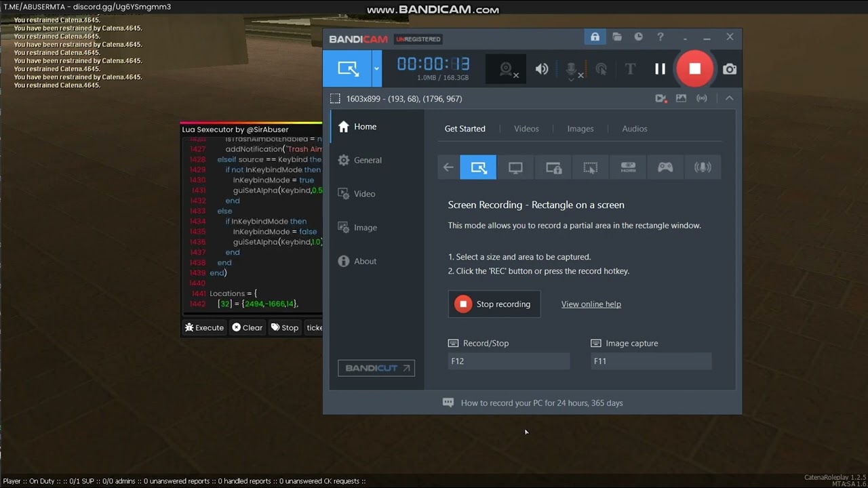Switch to the Audios tab
The image size is (868, 488).
coord(635,129)
